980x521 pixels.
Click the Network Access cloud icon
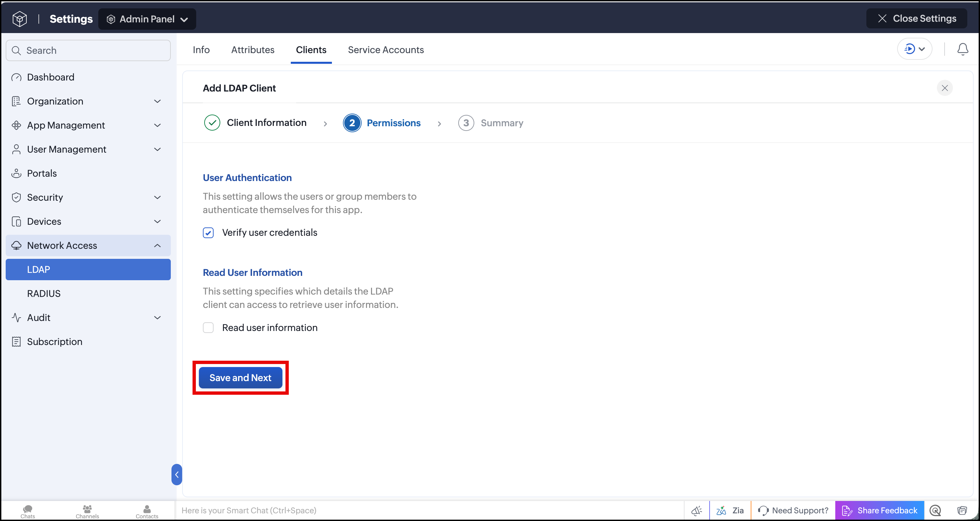click(16, 245)
